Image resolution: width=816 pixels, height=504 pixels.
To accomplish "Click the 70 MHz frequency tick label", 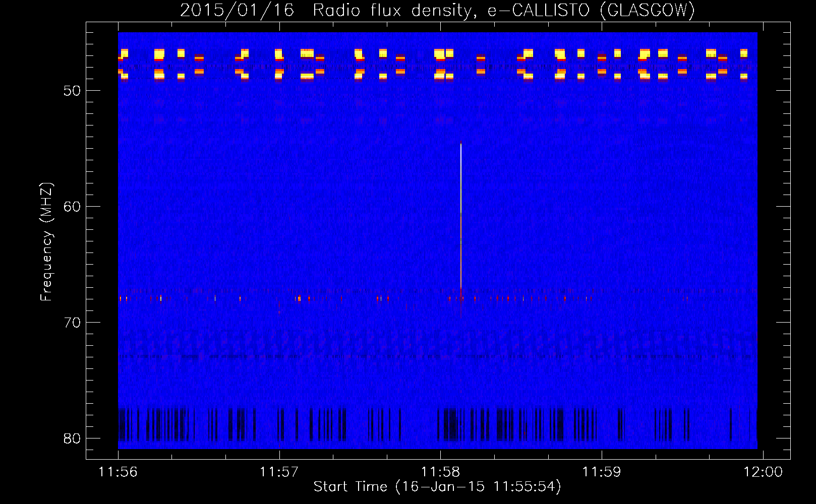I will [x=72, y=323].
